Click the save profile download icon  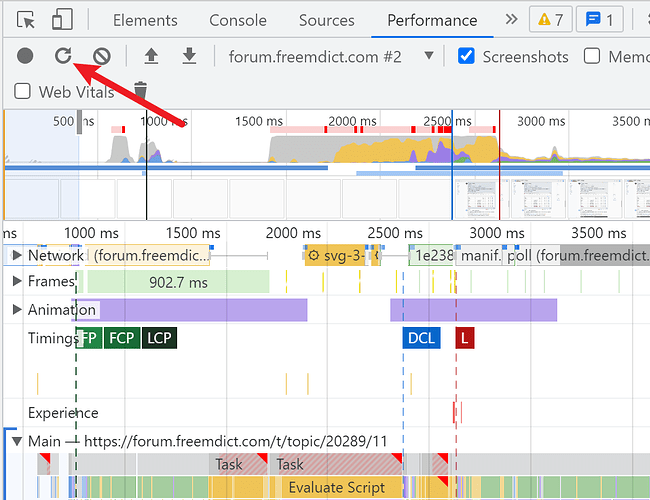click(188, 56)
